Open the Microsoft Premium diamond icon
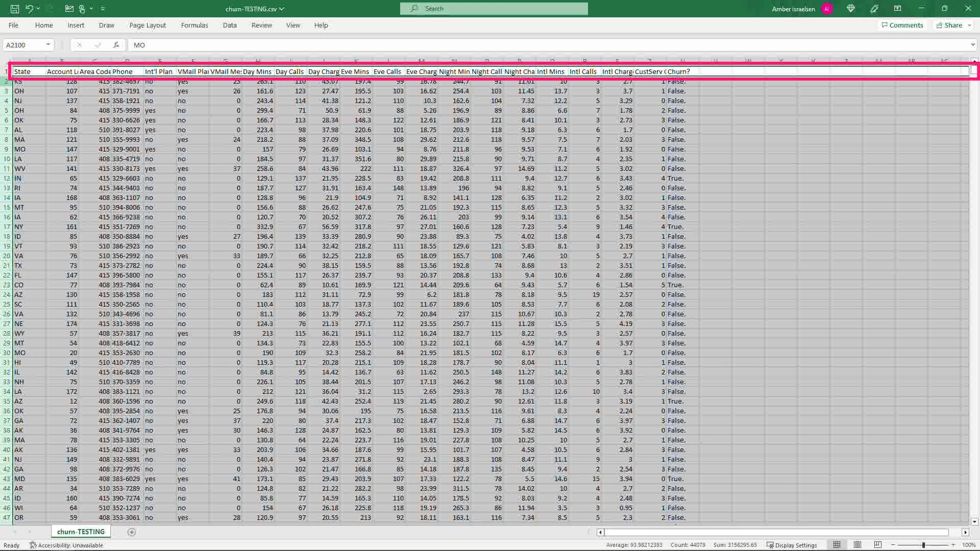The image size is (980, 551). coord(850,9)
